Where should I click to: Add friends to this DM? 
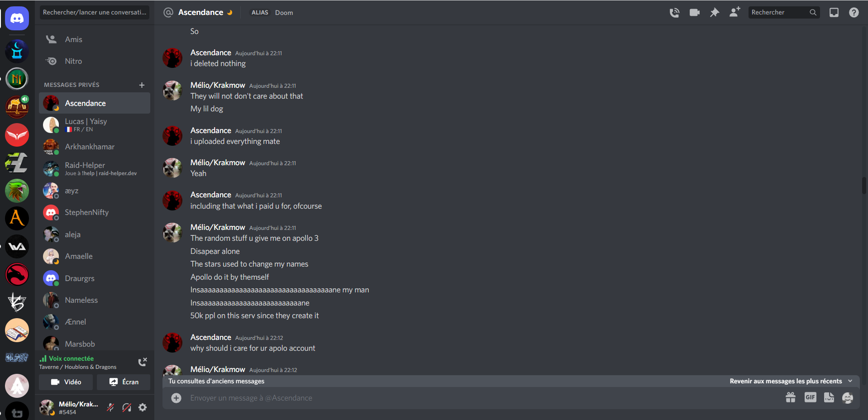pos(734,12)
